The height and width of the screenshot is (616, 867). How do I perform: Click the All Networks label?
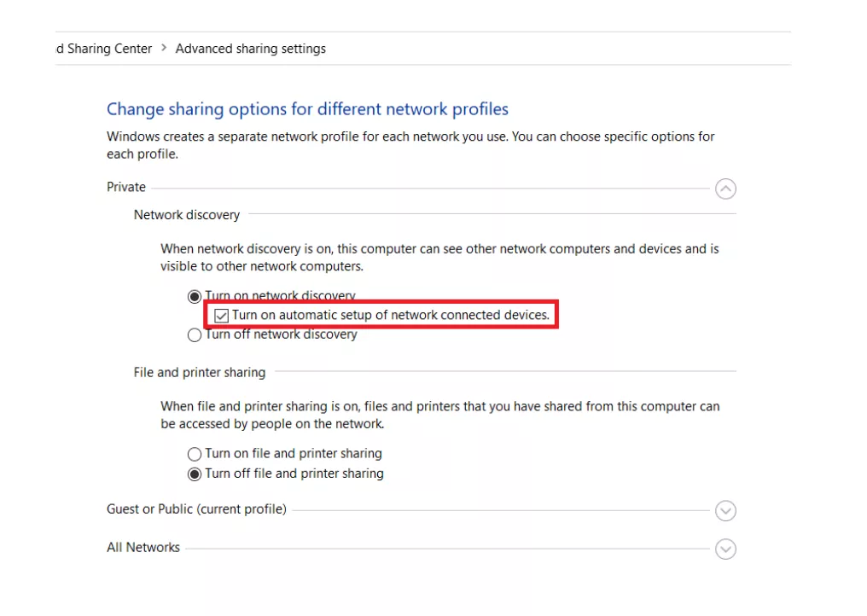(x=143, y=548)
